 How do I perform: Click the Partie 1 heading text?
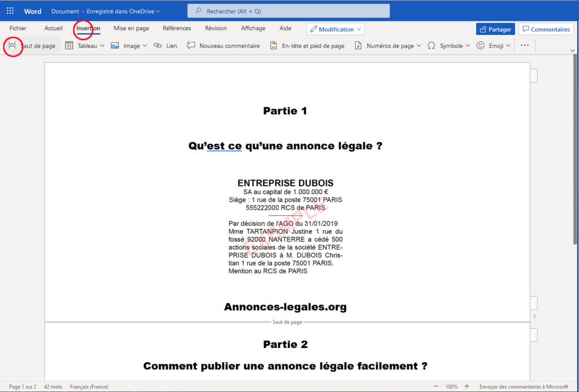pyautogui.click(x=285, y=111)
